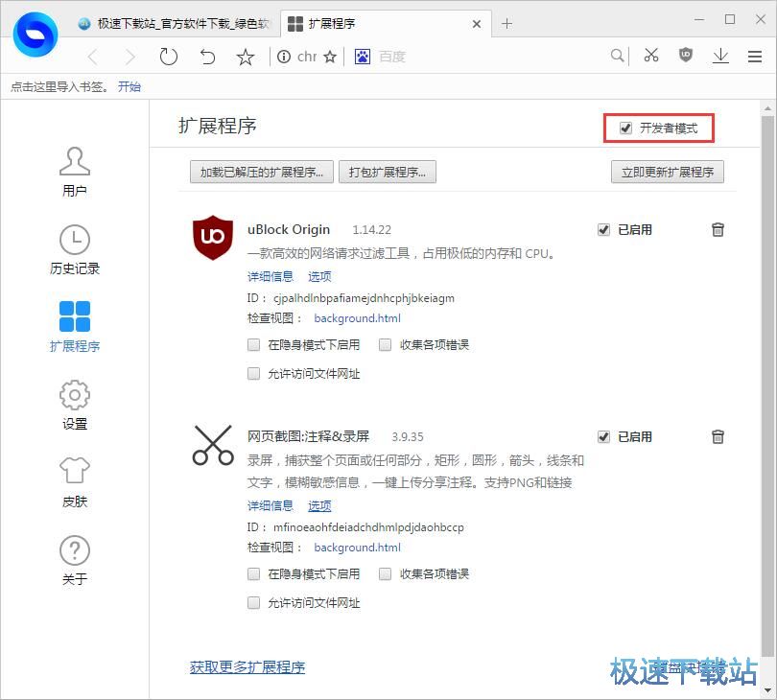This screenshot has height=700, width=777.
Task: Open uBlock Origin 选项 link
Action: pyautogui.click(x=319, y=276)
